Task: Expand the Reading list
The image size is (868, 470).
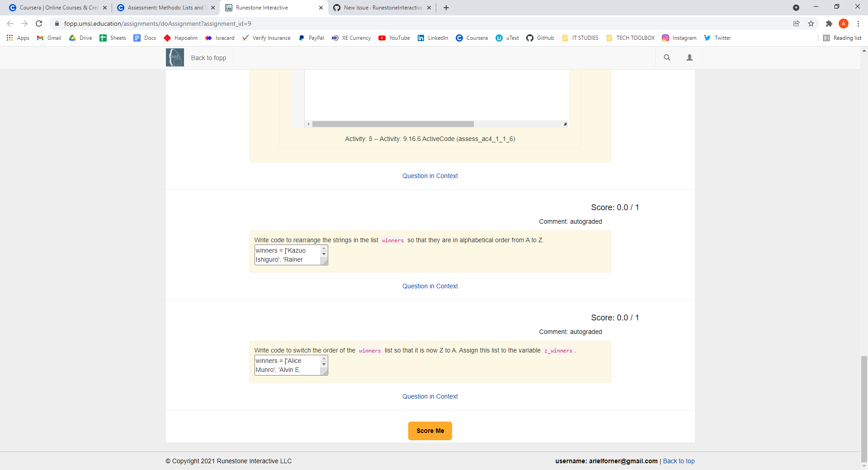Action: [x=842, y=38]
